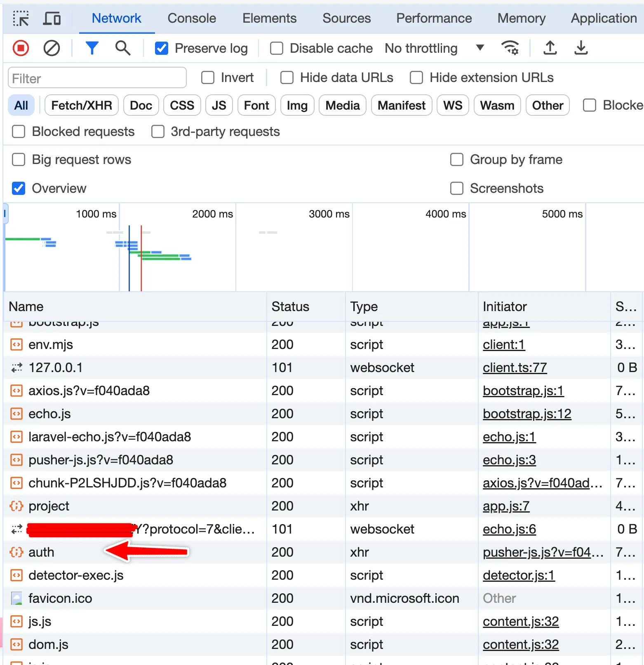
Task: Select the Fetch/XHR filter type
Action: click(x=82, y=105)
